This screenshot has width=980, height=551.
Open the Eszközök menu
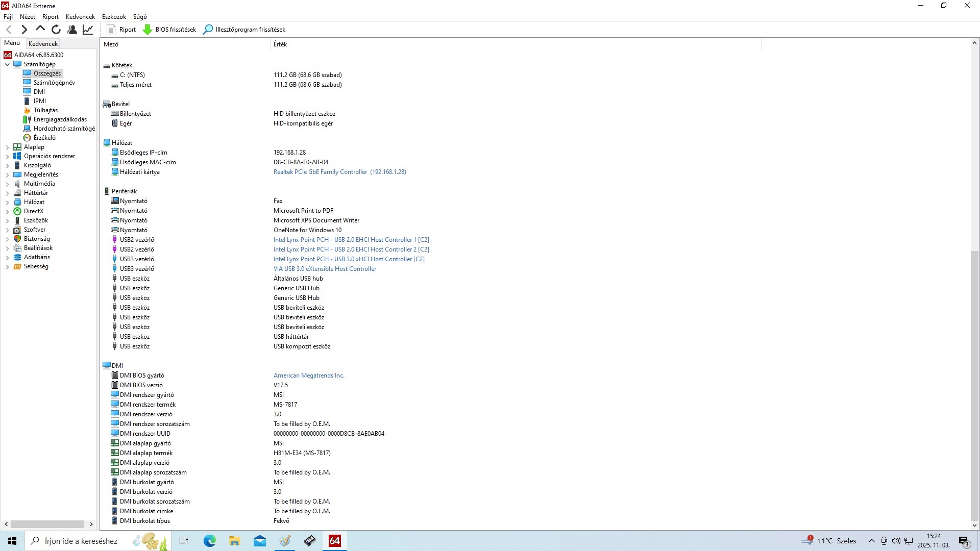(114, 17)
